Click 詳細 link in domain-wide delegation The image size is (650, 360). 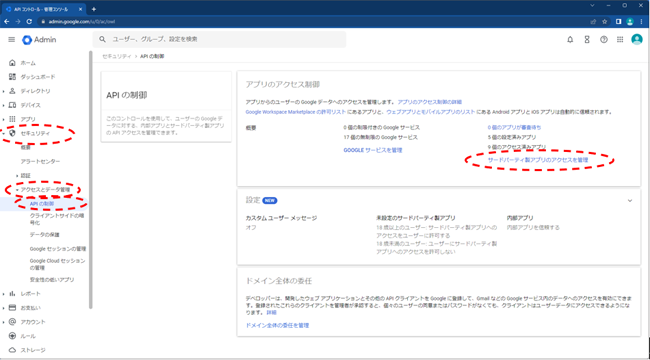coord(271,312)
